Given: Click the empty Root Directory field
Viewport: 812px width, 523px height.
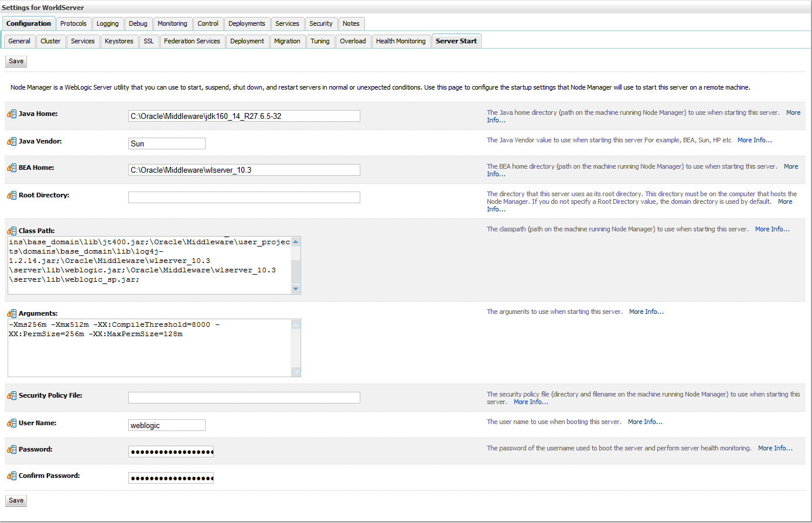Looking at the screenshot, I should 244,197.
